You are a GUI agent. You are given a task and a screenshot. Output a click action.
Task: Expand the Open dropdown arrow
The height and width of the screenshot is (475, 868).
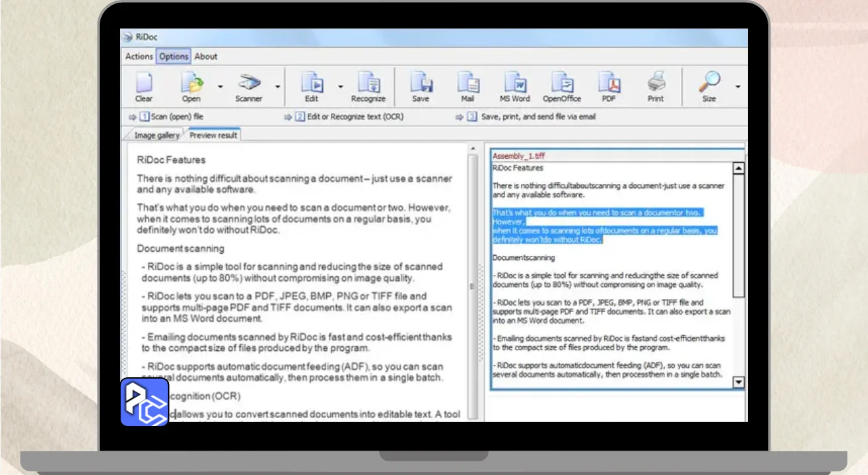coord(220,87)
